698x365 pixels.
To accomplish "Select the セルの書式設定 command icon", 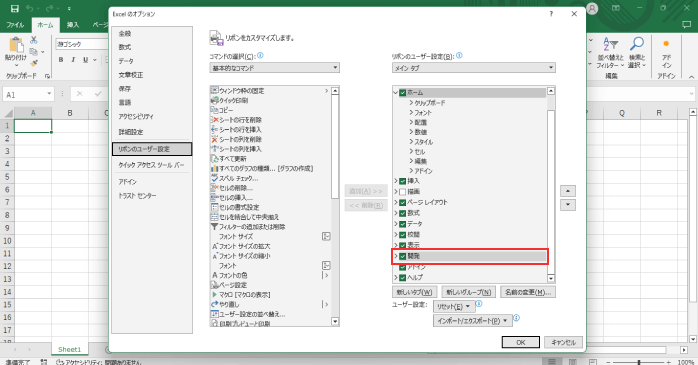I will click(215, 207).
